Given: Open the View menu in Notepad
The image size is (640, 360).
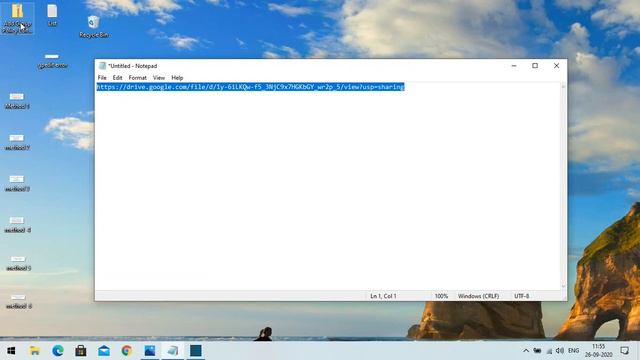Looking at the screenshot, I should pyautogui.click(x=159, y=78).
